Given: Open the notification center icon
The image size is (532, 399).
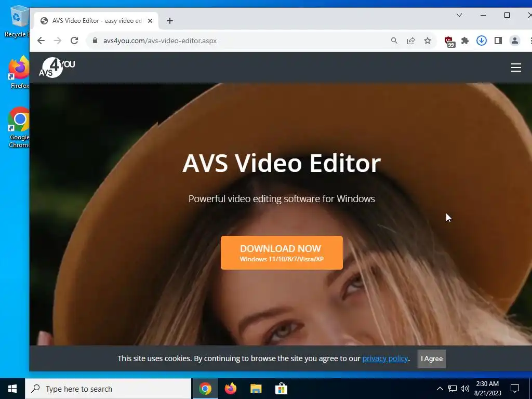Looking at the screenshot, I should [x=515, y=389].
